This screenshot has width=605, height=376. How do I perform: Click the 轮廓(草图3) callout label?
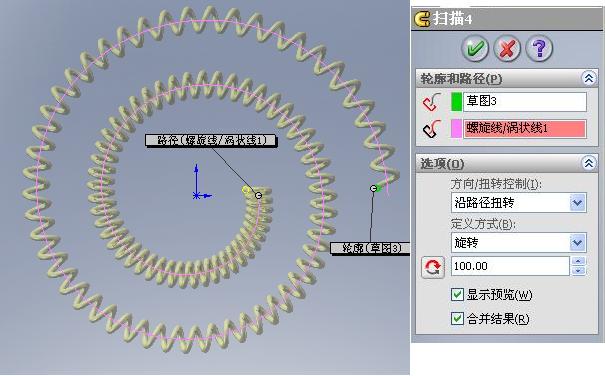pyautogui.click(x=370, y=248)
